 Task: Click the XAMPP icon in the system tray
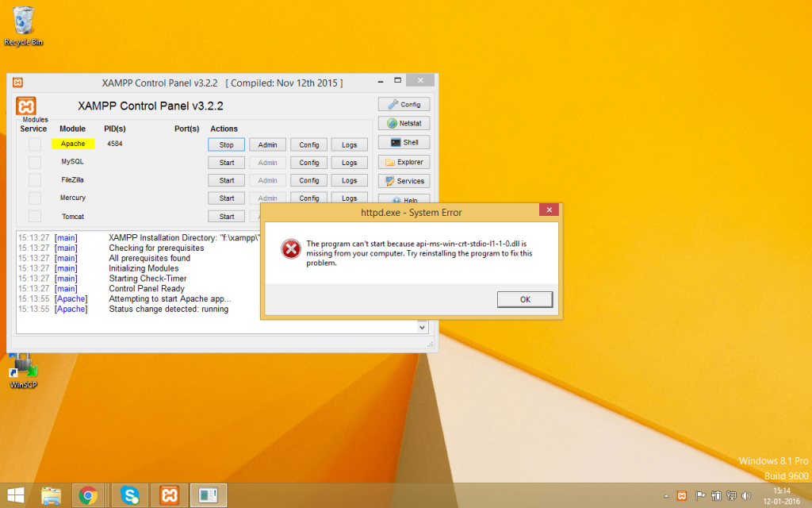pyautogui.click(x=682, y=495)
